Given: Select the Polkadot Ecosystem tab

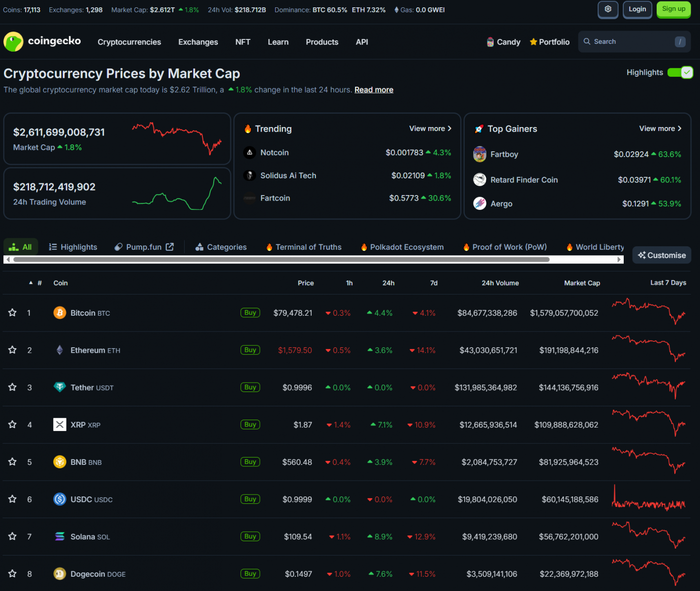Looking at the screenshot, I should (x=402, y=247).
